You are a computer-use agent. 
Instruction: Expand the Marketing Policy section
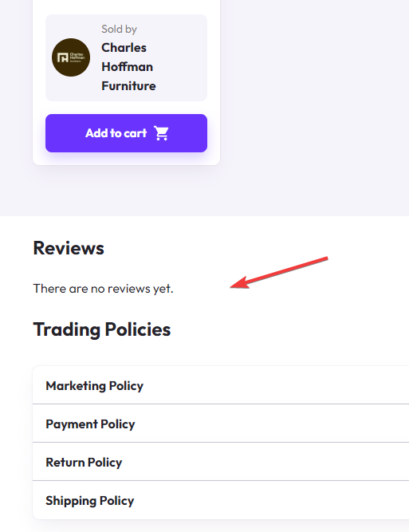(x=221, y=385)
